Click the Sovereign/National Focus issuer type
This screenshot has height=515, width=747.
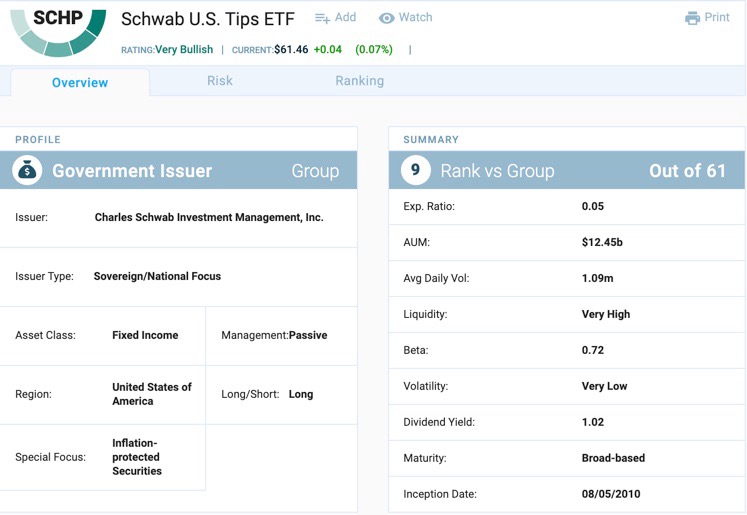pos(157,276)
